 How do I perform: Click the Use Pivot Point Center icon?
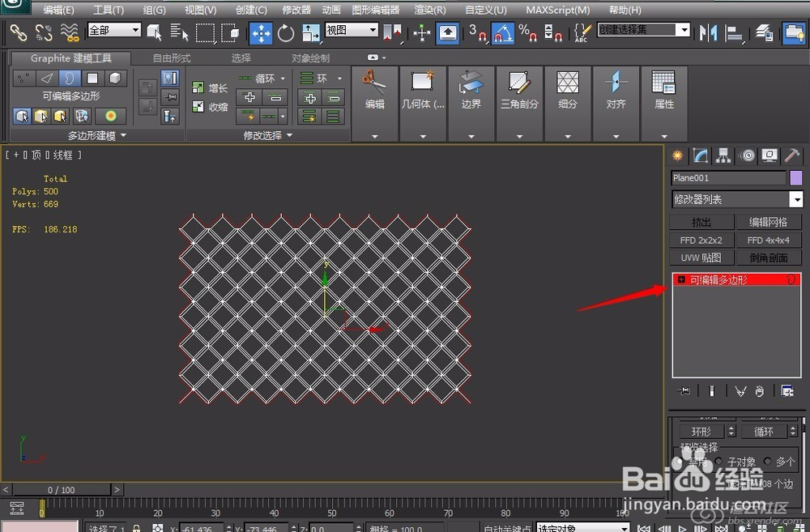[x=392, y=33]
